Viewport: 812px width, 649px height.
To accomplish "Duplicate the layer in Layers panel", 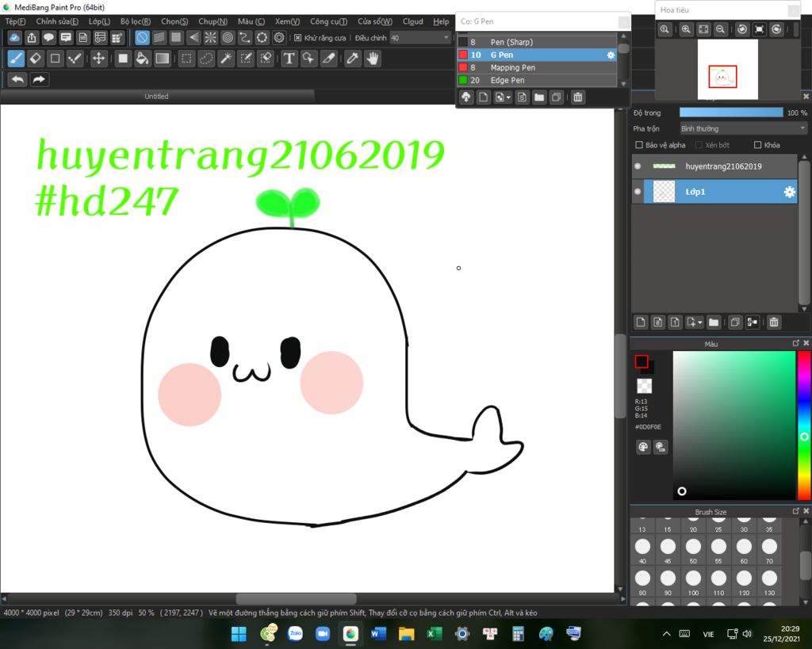I will click(x=734, y=323).
